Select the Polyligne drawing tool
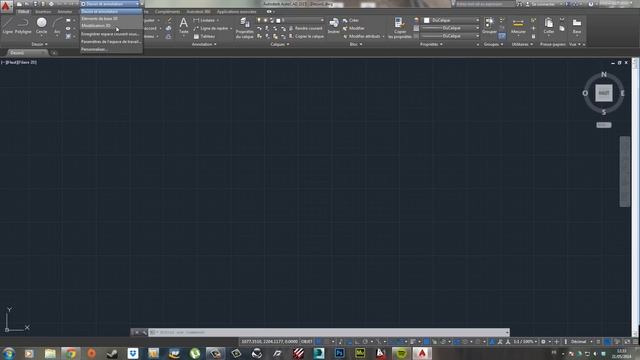The height and width of the screenshot is (360, 640). coord(23,25)
